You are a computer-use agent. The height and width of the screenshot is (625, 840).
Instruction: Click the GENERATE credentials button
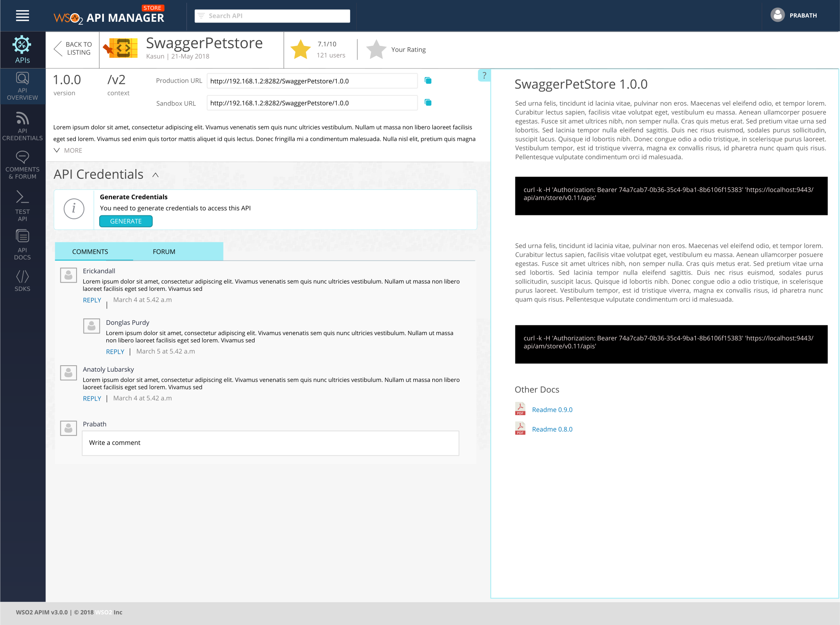click(126, 221)
